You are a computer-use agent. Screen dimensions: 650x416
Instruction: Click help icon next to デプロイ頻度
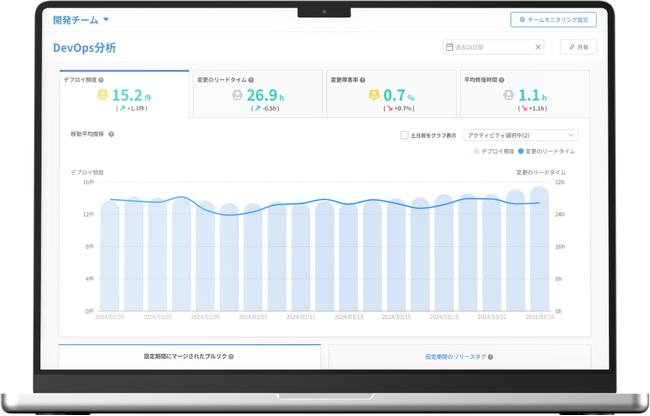pyautogui.click(x=101, y=80)
